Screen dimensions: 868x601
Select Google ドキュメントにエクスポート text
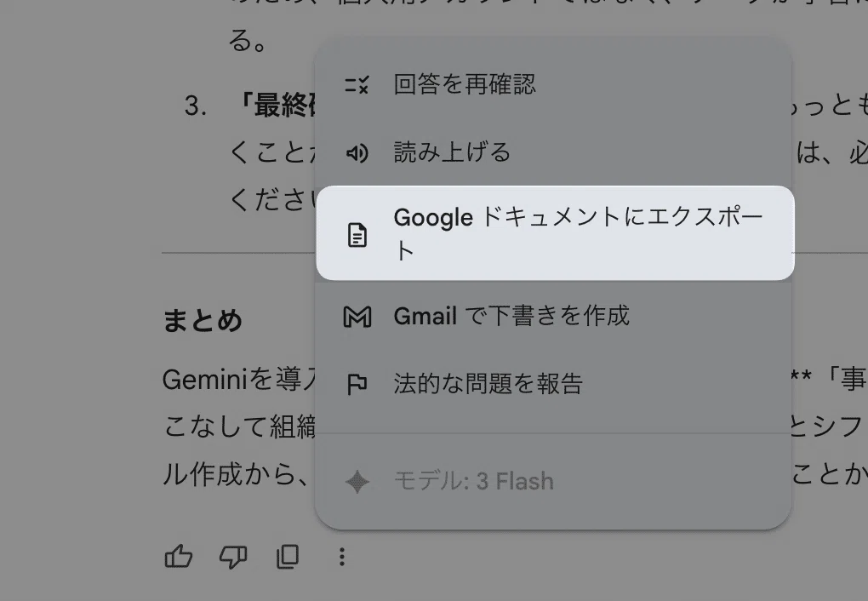click(x=579, y=233)
